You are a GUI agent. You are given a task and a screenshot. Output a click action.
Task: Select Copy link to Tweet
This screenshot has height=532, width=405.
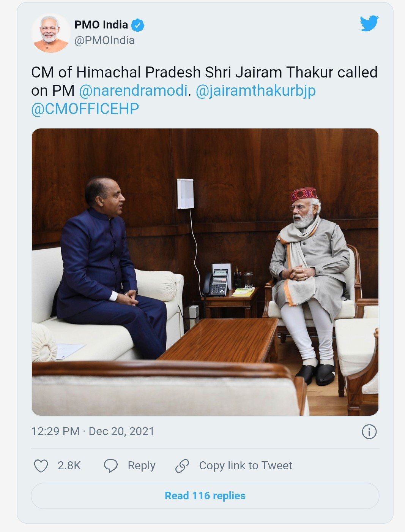(246, 465)
